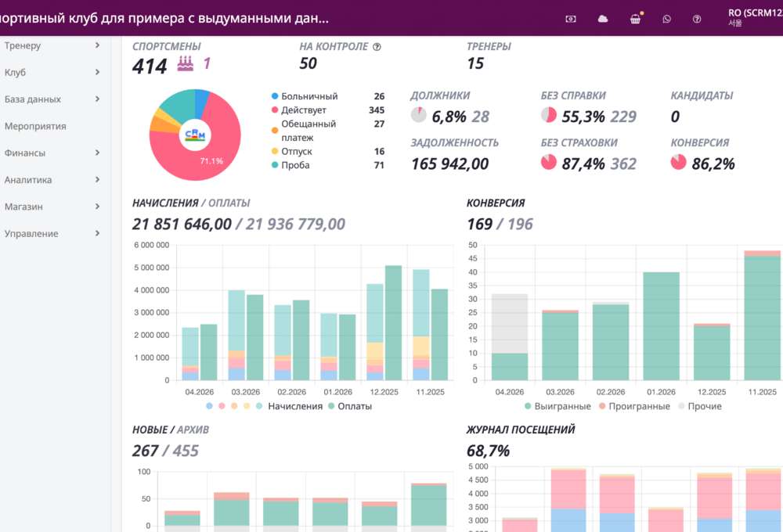This screenshot has width=783, height=532.
Task: Open БЕЗ СПРАВКИ count 229
Action: pos(623,117)
